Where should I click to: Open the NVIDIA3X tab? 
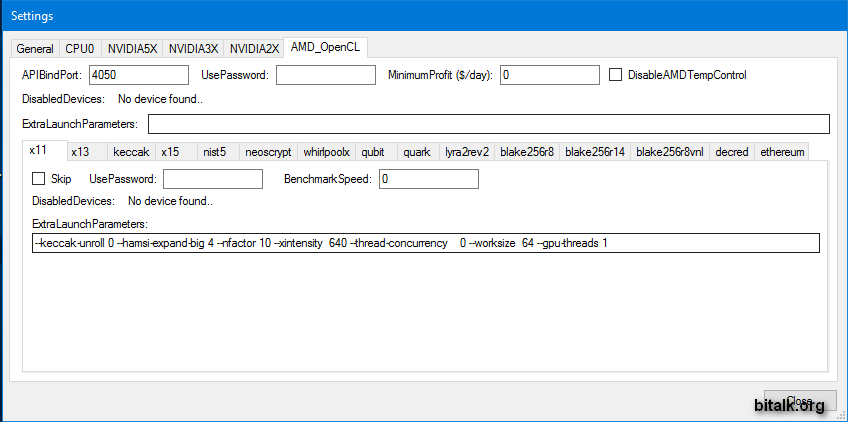(193, 48)
